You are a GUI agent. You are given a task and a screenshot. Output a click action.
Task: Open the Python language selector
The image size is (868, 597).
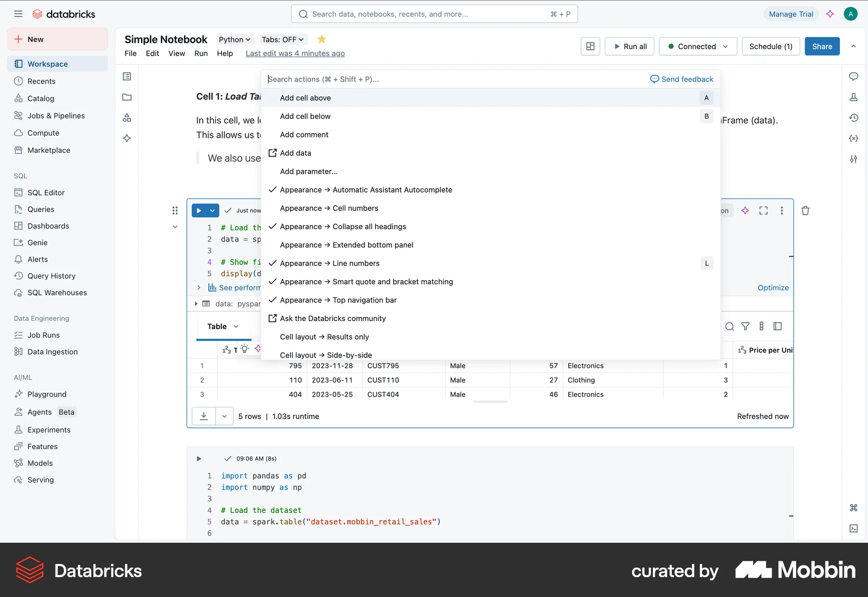click(234, 39)
